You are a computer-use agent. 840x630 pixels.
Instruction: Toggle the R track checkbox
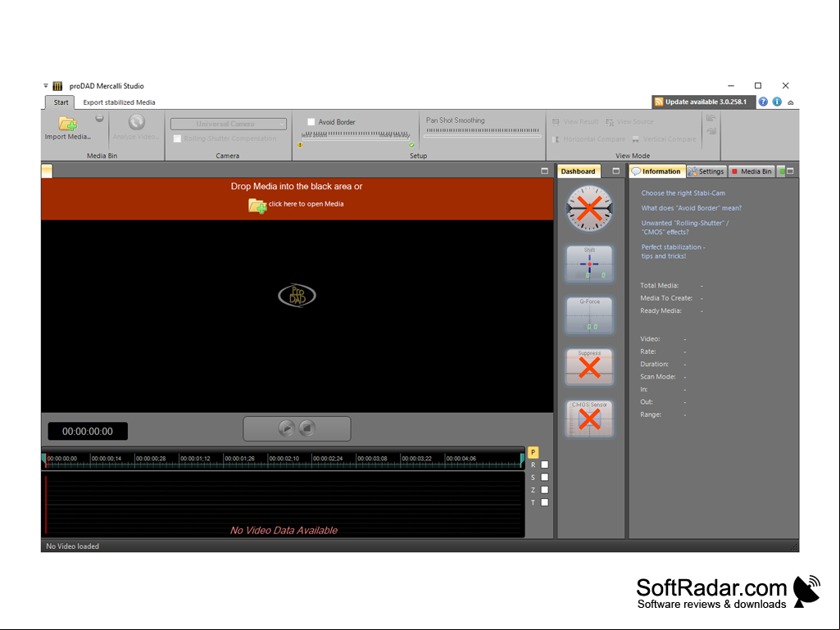(x=545, y=465)
